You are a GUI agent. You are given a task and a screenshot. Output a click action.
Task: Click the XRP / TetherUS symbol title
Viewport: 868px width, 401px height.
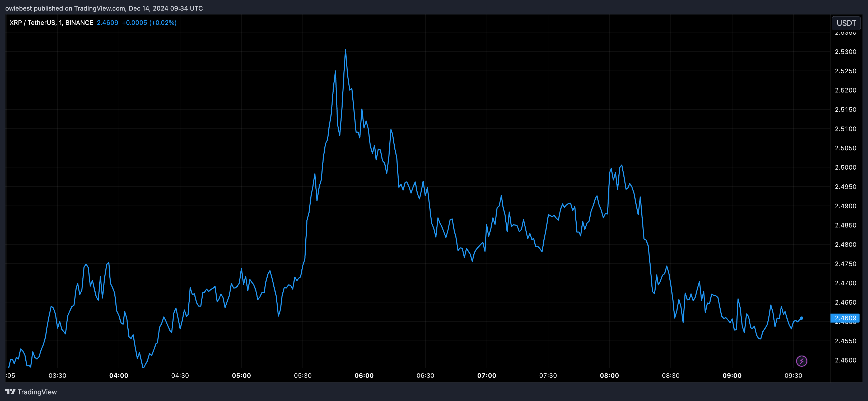[51, 22]
